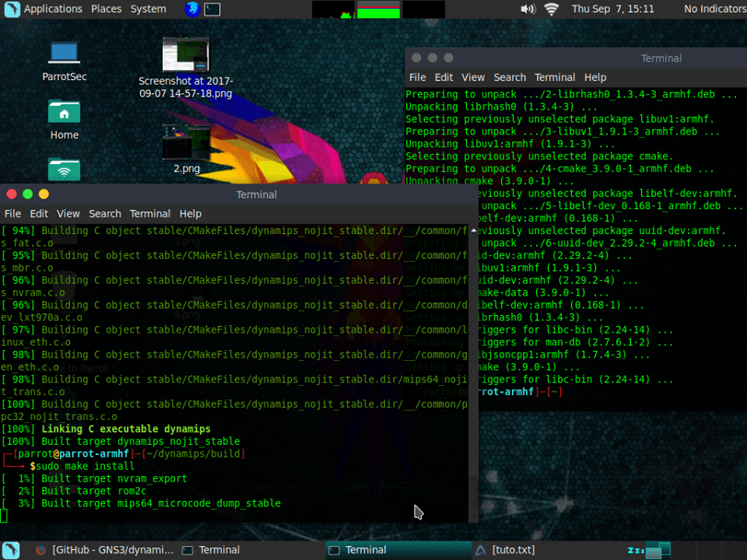The image size is (747, 560).
Task: Open the Wi-Fi network indicator
Action: click(551, 9)
